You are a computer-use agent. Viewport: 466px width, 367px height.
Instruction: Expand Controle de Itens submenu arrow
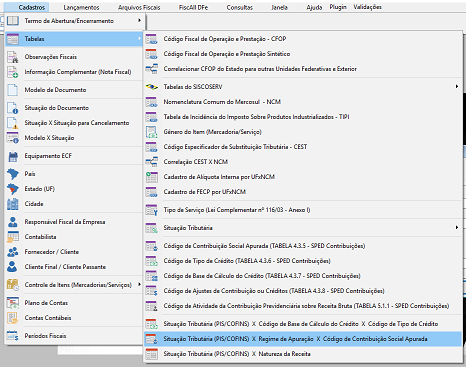pyautogui.click(x=139, y=285)
